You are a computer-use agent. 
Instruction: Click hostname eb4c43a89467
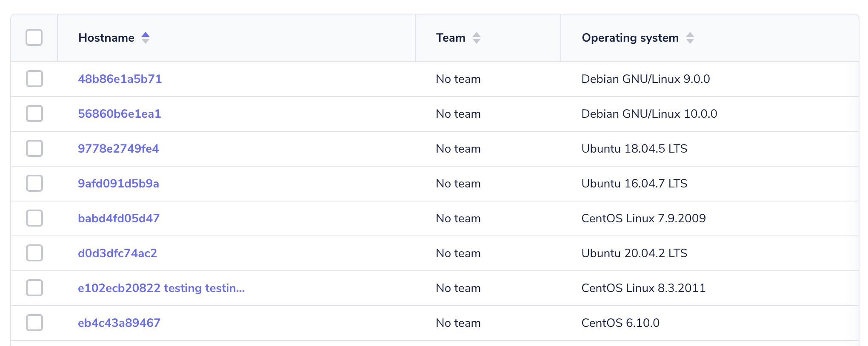pyautogui.click(x=119, y=323)
